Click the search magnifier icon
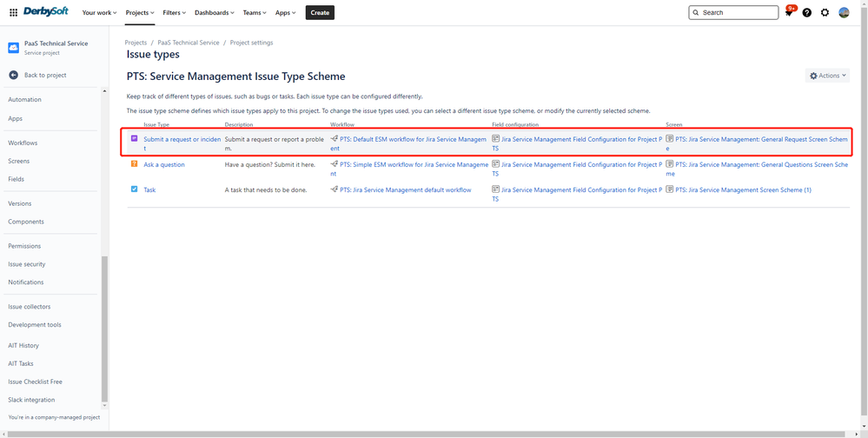868x438 pixels. (696, 13)
